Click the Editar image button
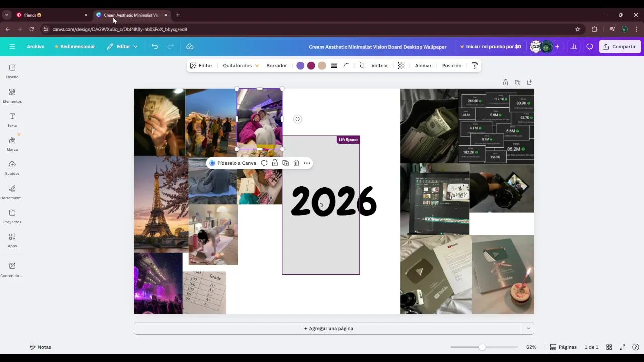Screen dimensions: 644x362 (201, 66)
